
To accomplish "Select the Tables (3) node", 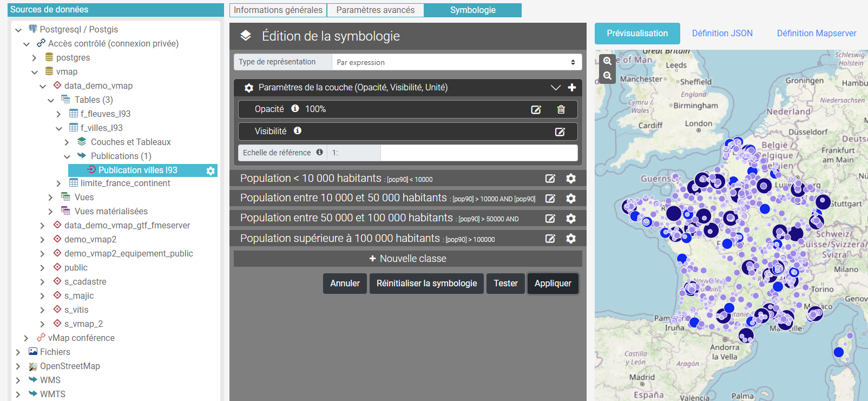I will pos(94,100).
